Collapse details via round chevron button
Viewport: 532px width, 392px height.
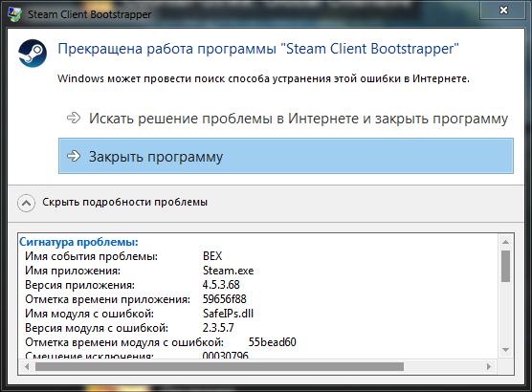(x=26, y=203)
